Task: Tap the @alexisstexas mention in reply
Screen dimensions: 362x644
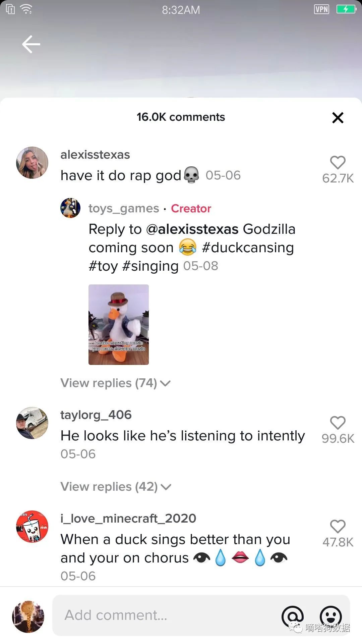Action: click(x=192, y=229)
